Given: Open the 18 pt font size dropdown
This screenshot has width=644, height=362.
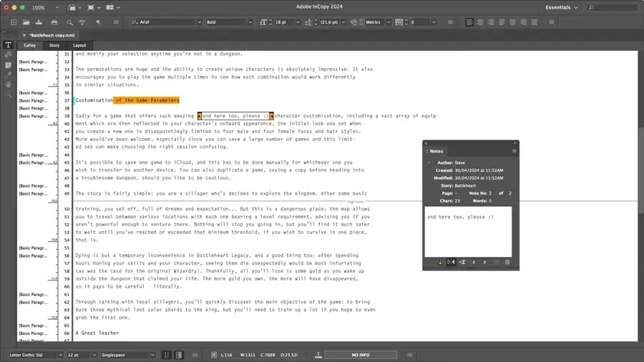Looking at the screenshot, I should 298,22.
